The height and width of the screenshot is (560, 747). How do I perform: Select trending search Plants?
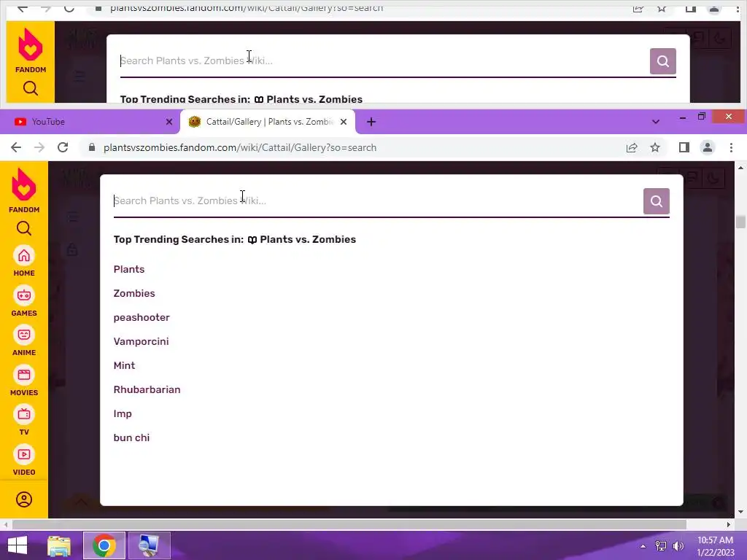click(129, 269)
